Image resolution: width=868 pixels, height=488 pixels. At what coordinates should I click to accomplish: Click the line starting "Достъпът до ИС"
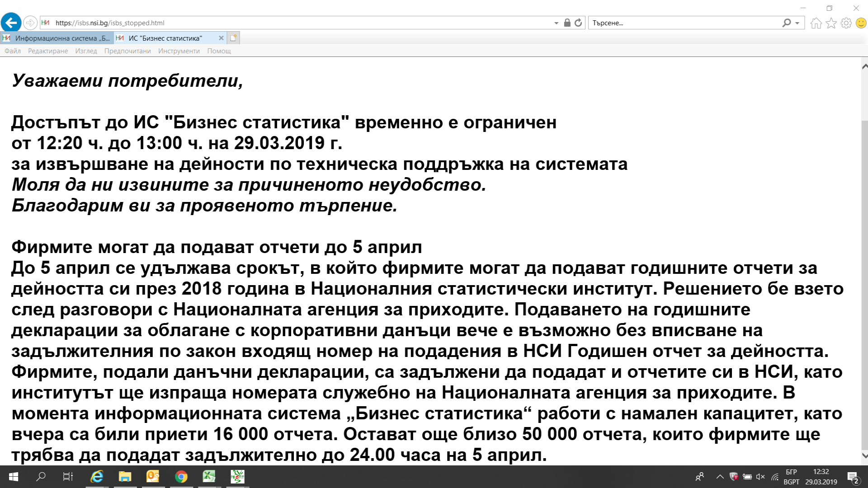(x=284, y=122)
